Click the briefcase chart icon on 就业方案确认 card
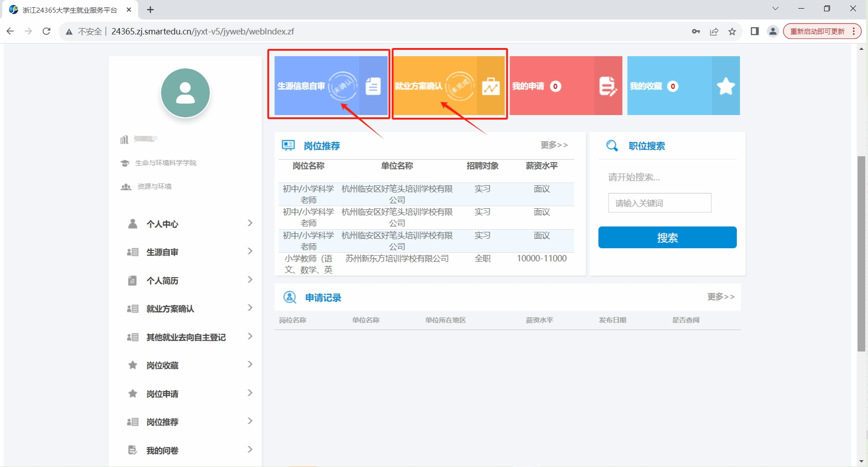868x467 pixels. pos(491,86)
